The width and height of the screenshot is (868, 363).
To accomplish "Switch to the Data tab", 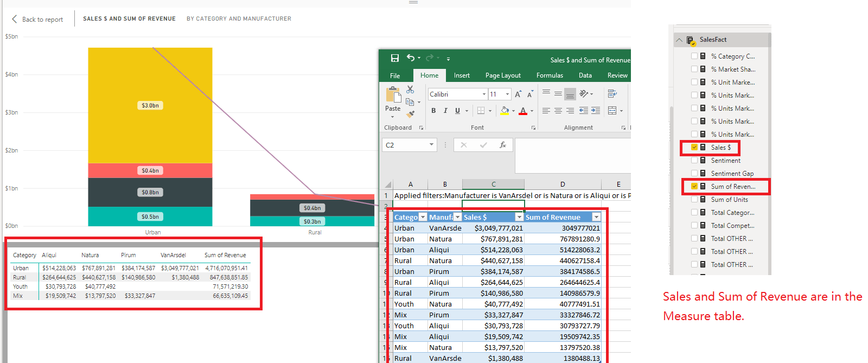I will [x=585, y=75].
